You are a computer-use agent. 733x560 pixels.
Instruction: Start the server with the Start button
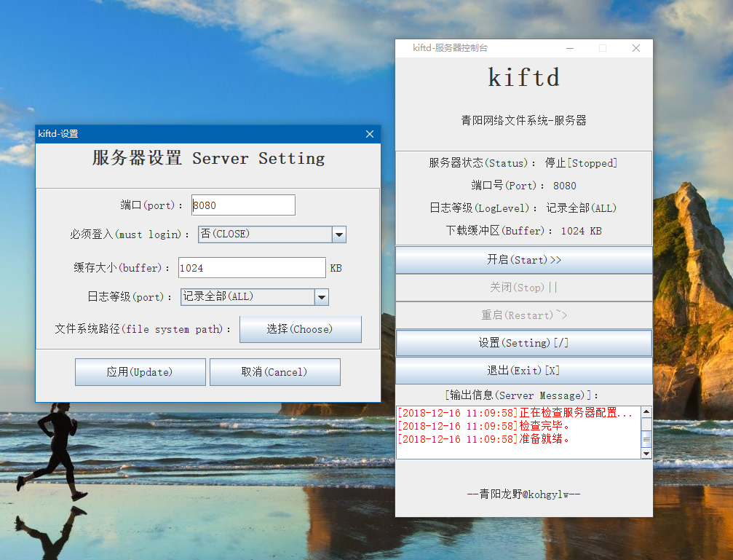(524, 260)
